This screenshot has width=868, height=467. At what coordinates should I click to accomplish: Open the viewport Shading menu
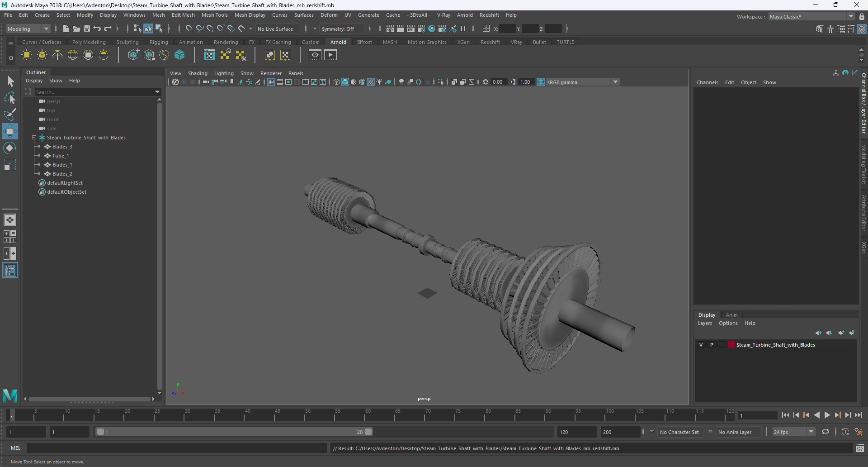tap(198, 73)
